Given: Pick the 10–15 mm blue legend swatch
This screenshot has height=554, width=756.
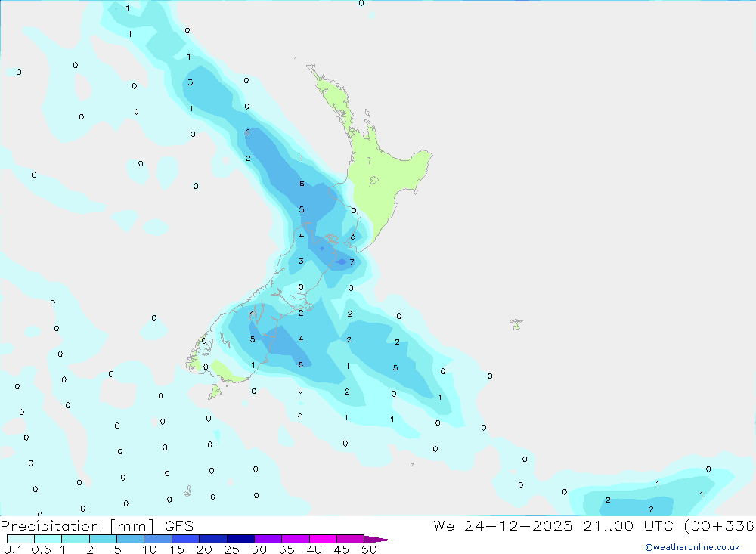Looking at the screenshot, I should coord(158,539).
